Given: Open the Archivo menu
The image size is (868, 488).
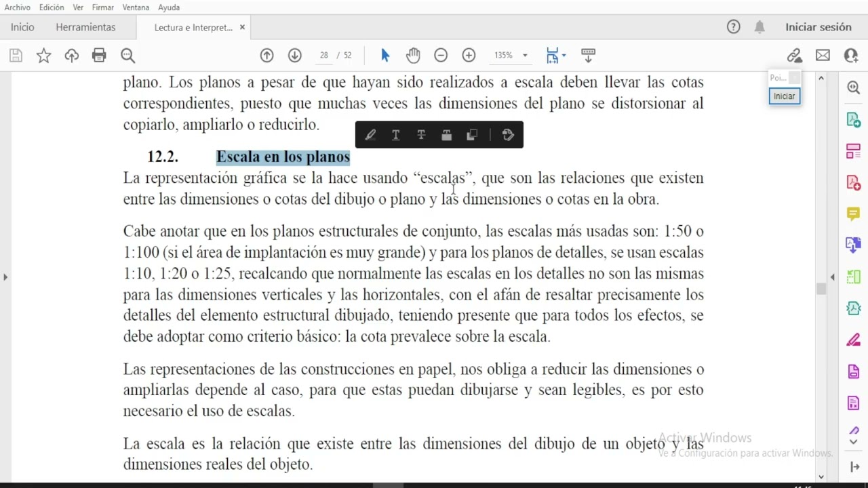Looking at the screenshot, I should click(x=17, y=7).
